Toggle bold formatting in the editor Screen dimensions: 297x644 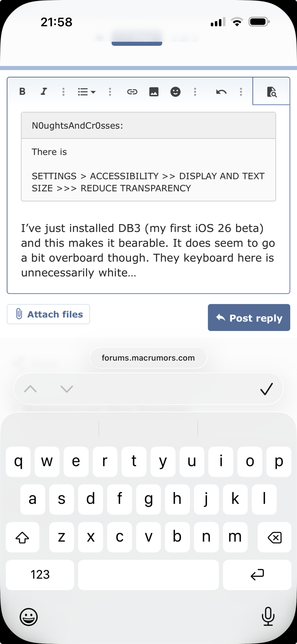[x=22, y=92]
